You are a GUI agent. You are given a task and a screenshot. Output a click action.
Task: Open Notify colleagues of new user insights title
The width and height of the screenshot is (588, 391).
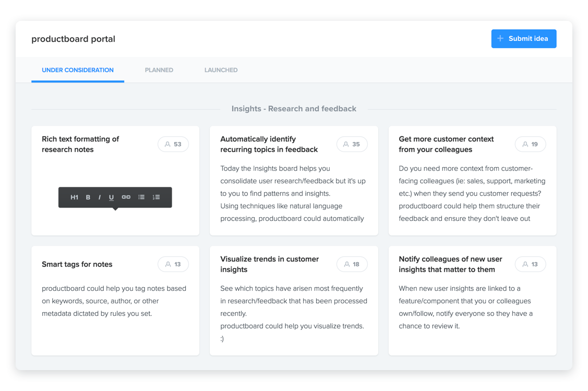(x=450, y=264)
